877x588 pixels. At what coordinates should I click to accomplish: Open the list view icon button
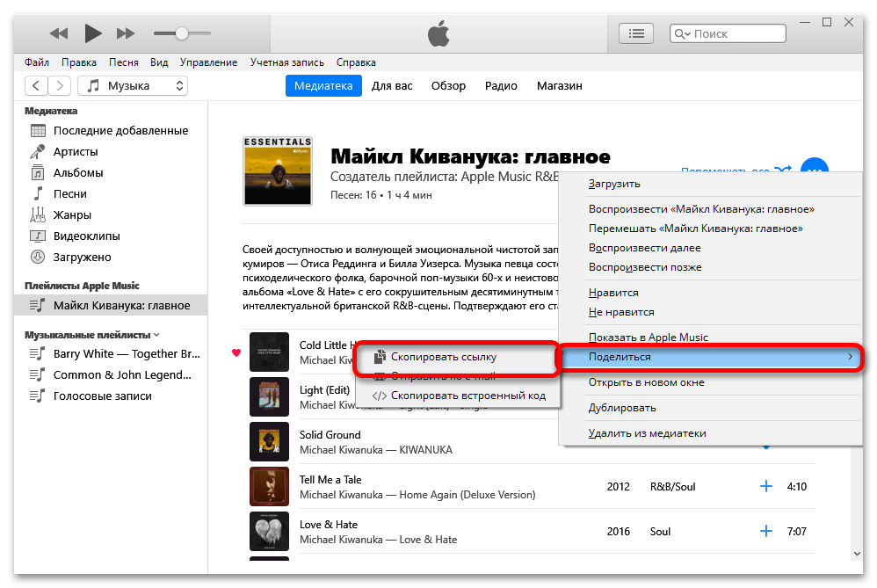[x=636, y=33]
